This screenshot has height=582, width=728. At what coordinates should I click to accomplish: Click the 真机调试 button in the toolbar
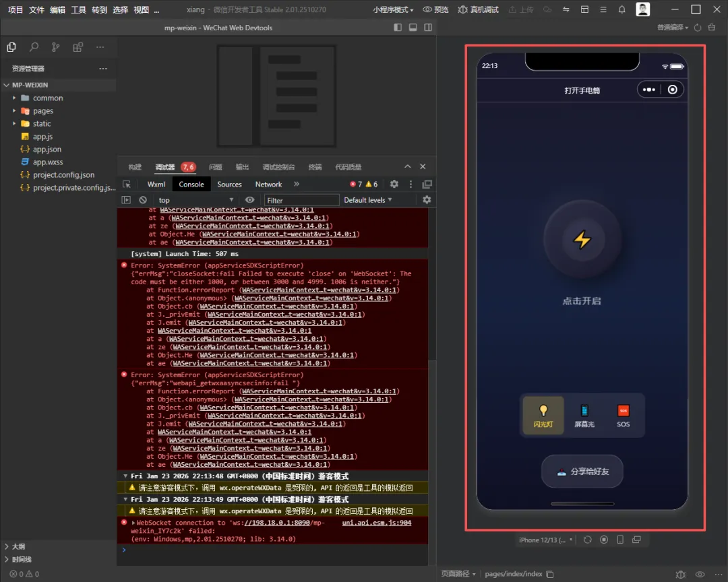point(479,10)
